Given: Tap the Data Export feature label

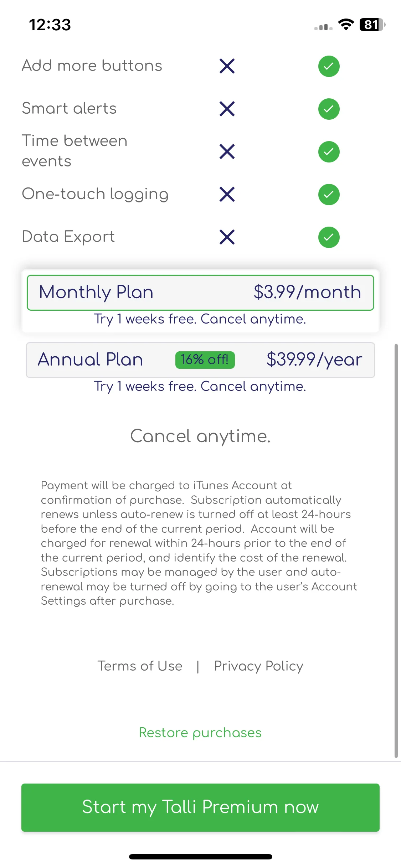Looking at the screenshot, I should tap(68, 237).
